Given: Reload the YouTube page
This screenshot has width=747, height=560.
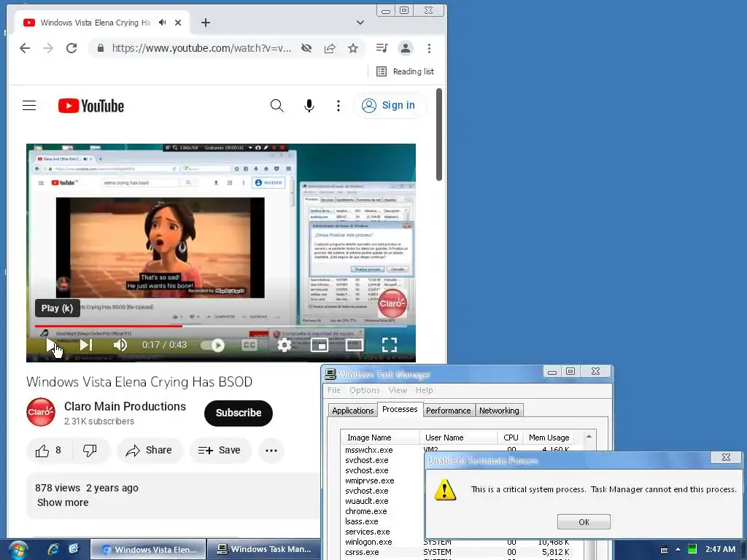Looking at the screenshot, I should (x=71, y=48).
